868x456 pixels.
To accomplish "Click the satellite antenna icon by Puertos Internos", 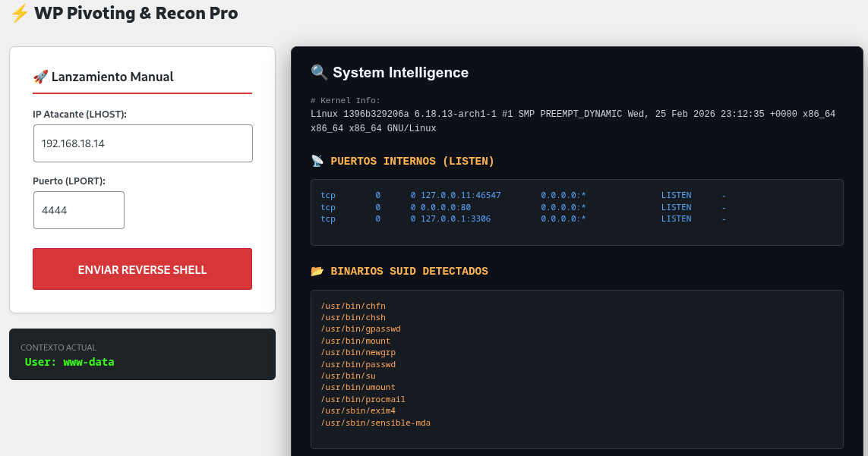I will 317,161.
